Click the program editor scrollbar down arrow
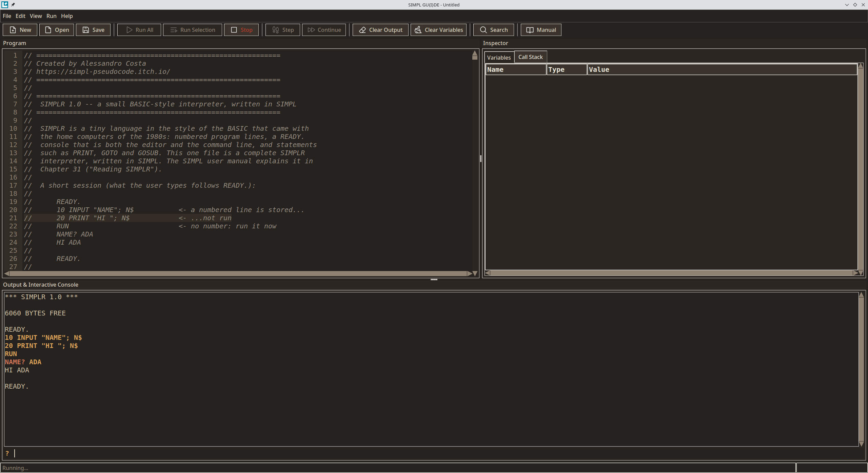Image resolution: width=868 pixels, height=473 pixels. tap(475, 273)
